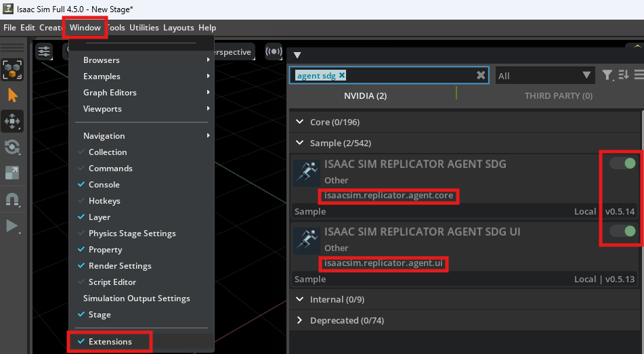This screenshot has width=644, height=354.
Task: Start simulation with the Play button
Action: [12, 225]
